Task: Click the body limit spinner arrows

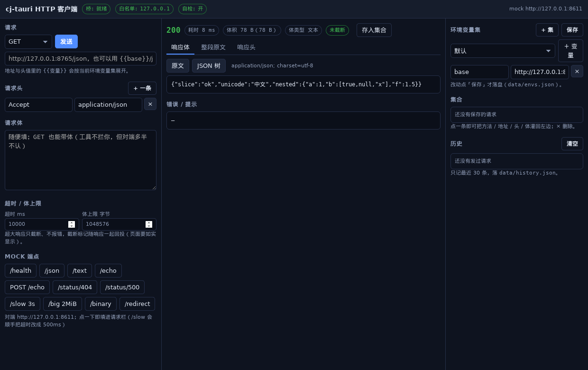Action: (x=149, y=224)
